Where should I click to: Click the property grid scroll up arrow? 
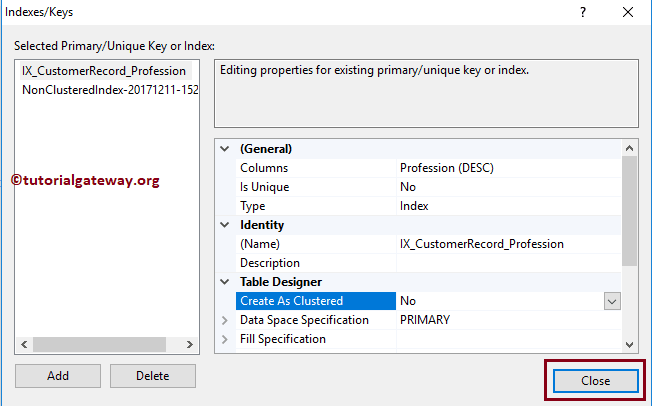pos(629,148)
